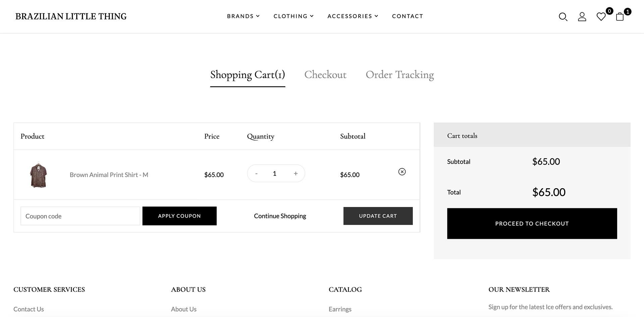644x317 pixels.
Task: Open the user account icon
Action: tap(582, 17)
